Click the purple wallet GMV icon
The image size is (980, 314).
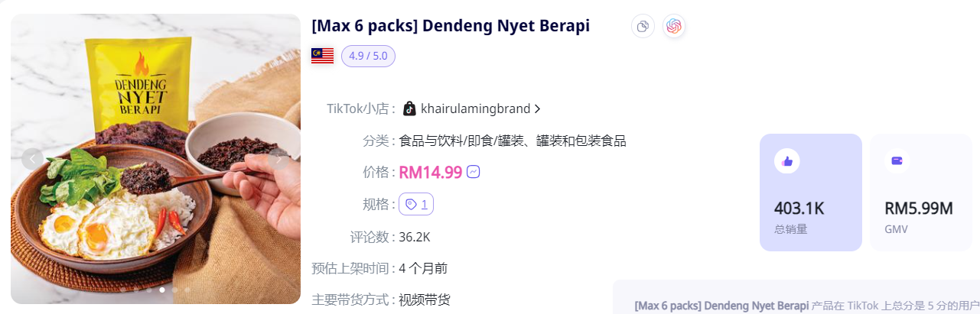pos(897,160)
